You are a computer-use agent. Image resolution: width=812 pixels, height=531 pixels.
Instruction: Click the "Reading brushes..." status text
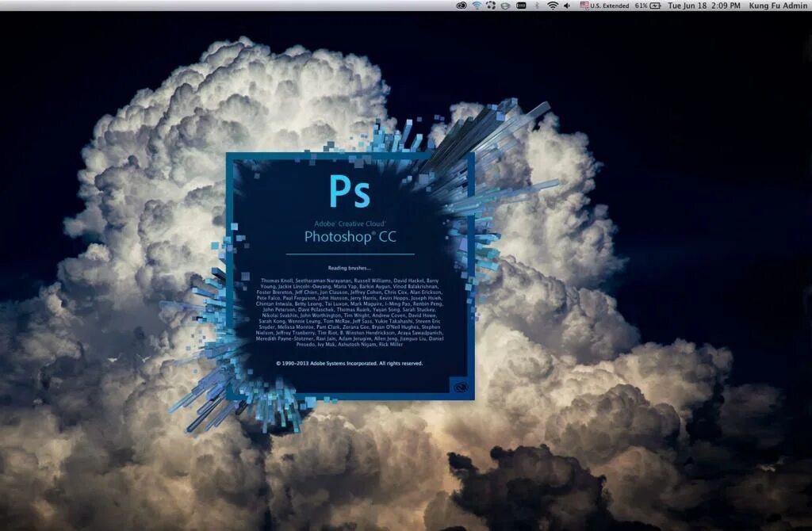point(350,268)
